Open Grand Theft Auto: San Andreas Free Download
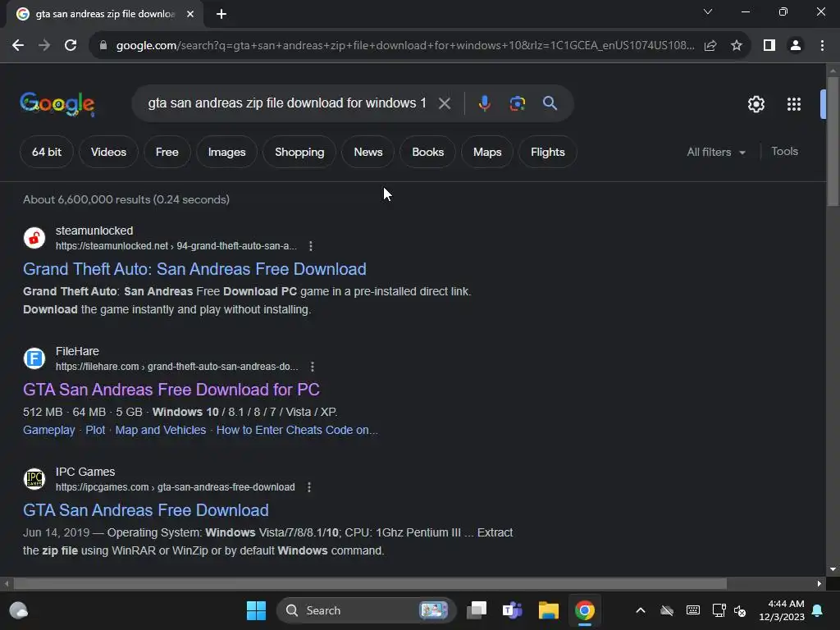 click(194, 269)
